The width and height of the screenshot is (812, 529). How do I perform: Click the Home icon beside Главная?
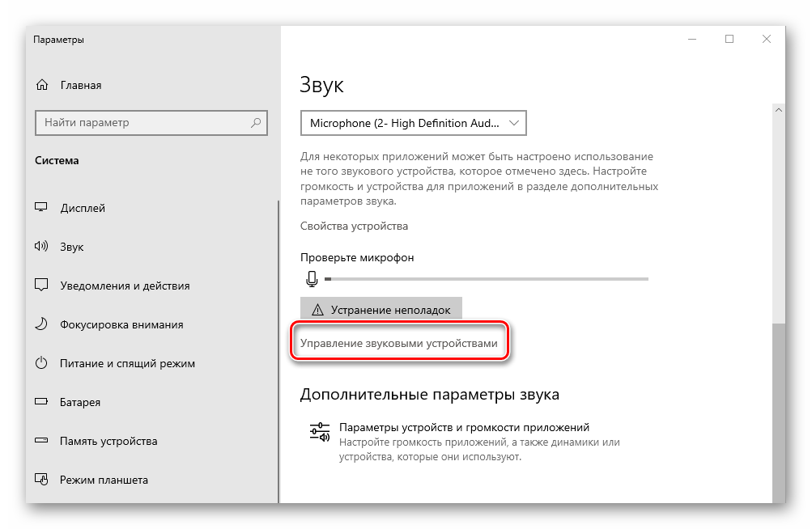click(42, 85)
